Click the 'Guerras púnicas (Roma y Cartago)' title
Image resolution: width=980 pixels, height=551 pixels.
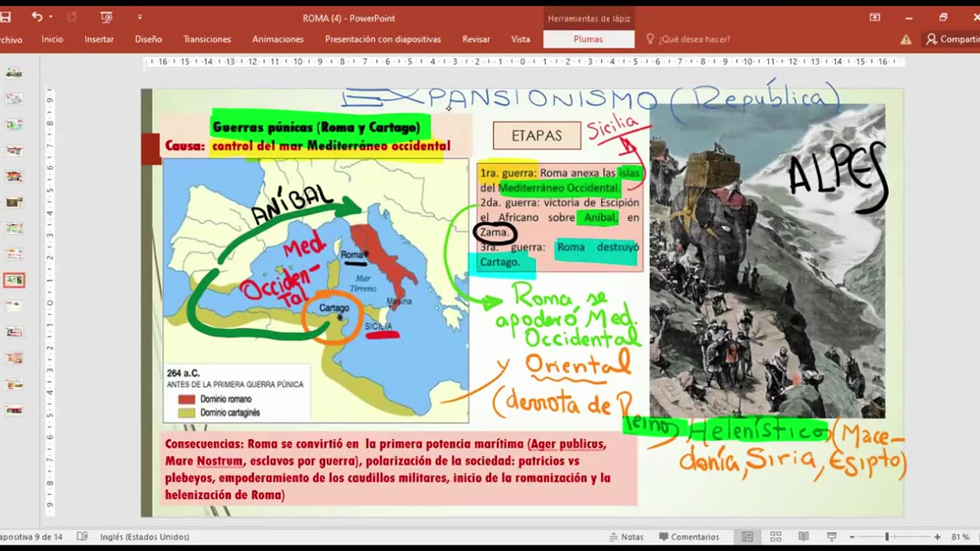316,128
